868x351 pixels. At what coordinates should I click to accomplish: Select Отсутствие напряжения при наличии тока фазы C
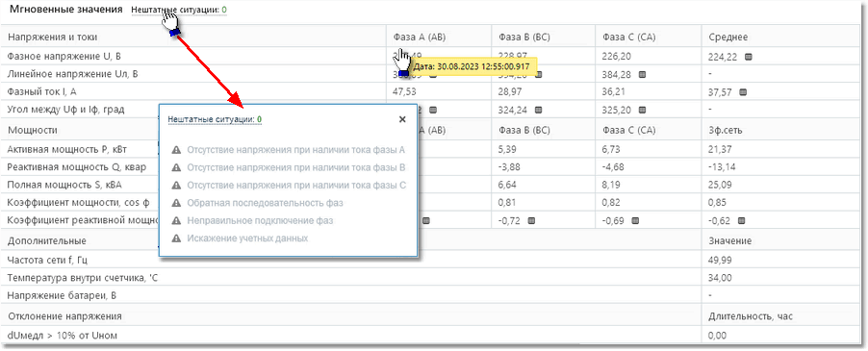tap(296, 186)
